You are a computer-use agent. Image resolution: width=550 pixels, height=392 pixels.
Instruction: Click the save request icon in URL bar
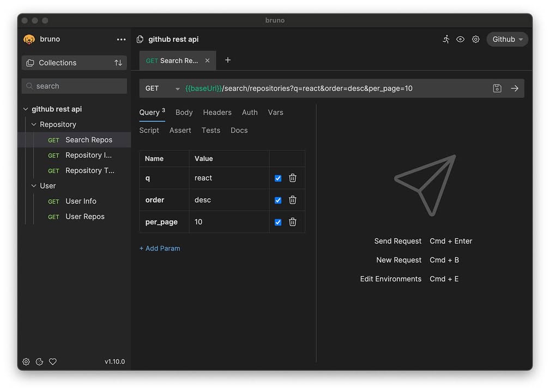click(497, 88)
